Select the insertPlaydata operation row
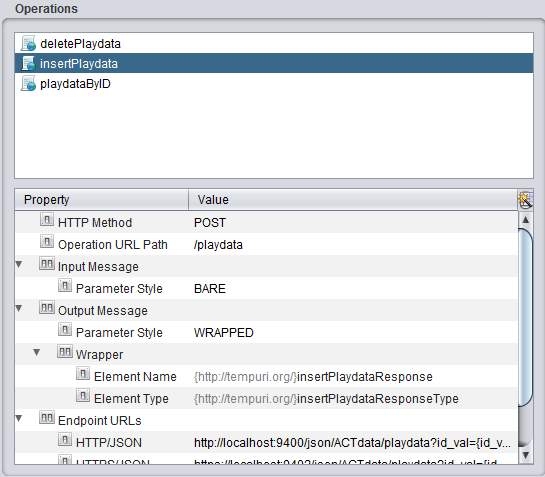The height and width of the screenshot is (477, 545). (274, 63)
